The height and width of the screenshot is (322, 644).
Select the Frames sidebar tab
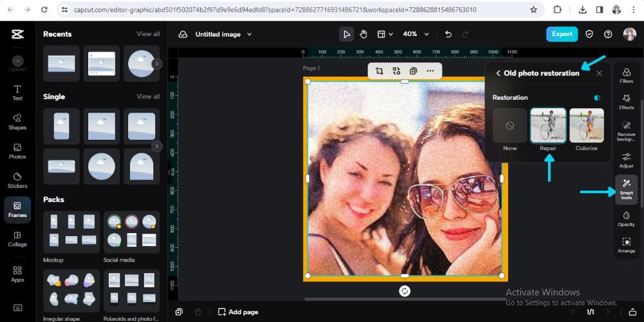tap(17, 210)
